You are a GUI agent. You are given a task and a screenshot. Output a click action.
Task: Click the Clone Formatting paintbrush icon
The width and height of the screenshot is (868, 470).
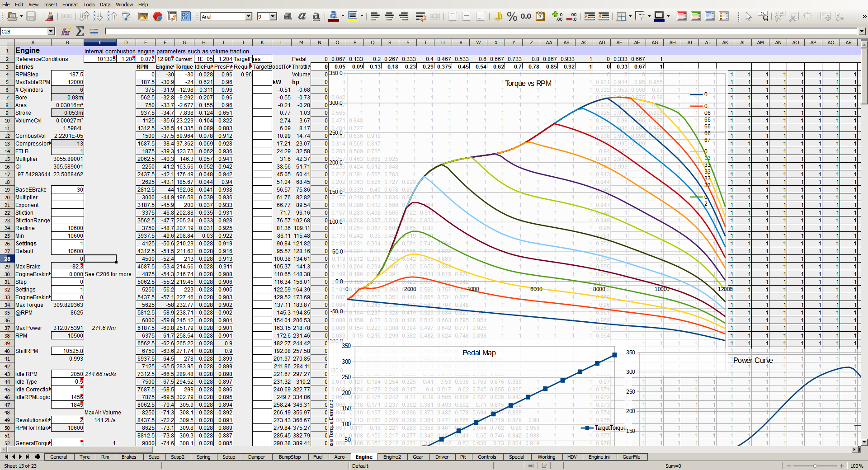point(50,17)
